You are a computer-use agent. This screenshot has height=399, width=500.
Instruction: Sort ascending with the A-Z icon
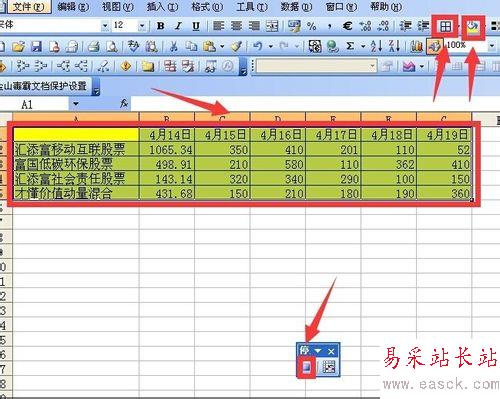(377, 46)
